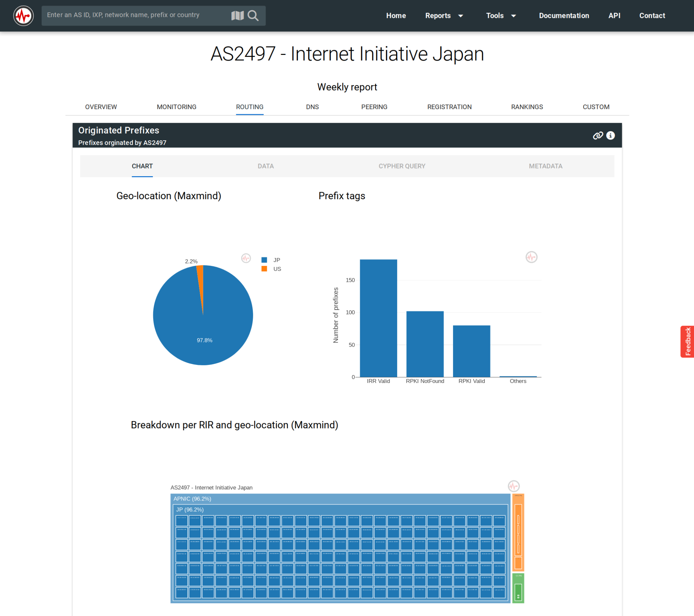
Task: Focus the AS ID search input field
Action: (136, 15)
